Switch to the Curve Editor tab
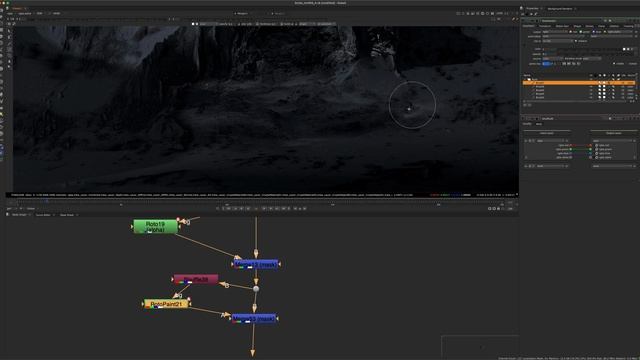This screenshot has height=360, width=640. click(x=43, y=215)
